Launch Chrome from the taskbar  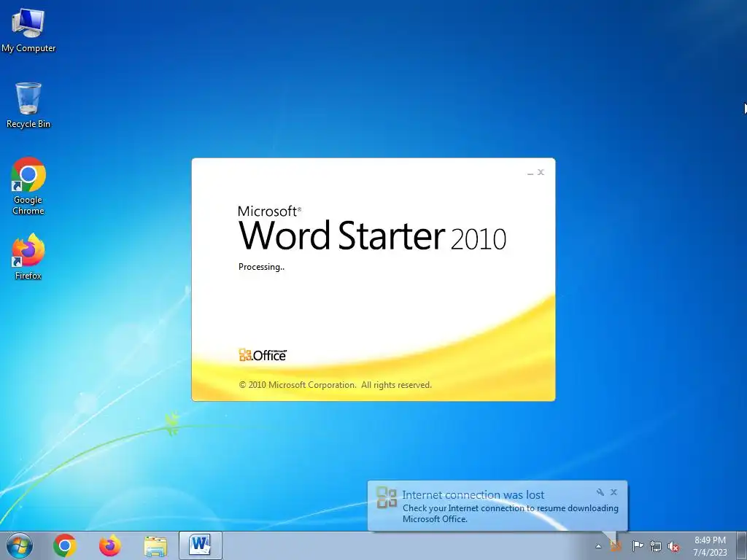point(65,545)
